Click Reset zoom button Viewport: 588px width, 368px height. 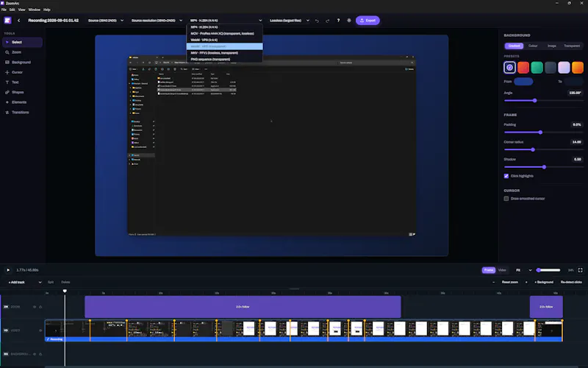coord(509,282)
